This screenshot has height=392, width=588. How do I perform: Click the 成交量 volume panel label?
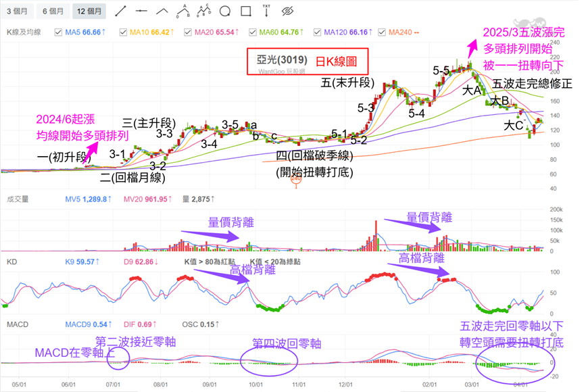[x=18, y=199]
